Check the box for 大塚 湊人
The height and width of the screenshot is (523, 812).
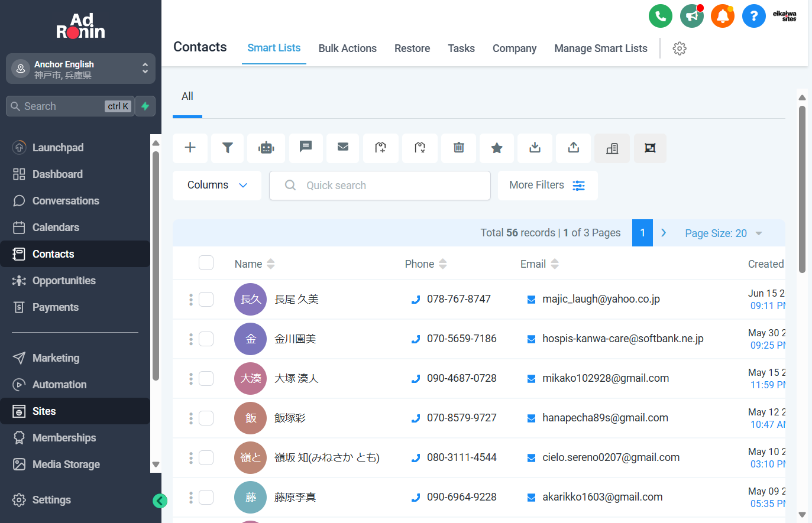point(206,379)
